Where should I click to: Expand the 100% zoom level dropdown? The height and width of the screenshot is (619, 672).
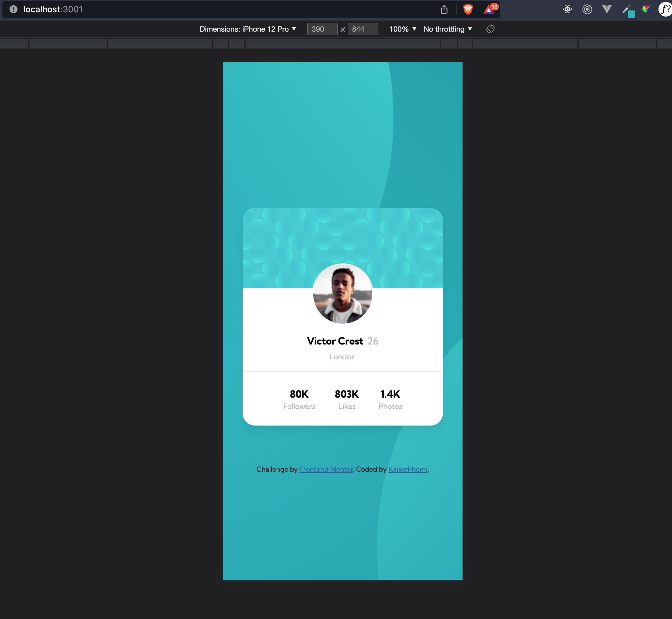pyautogui.click(x=402, y=29)
